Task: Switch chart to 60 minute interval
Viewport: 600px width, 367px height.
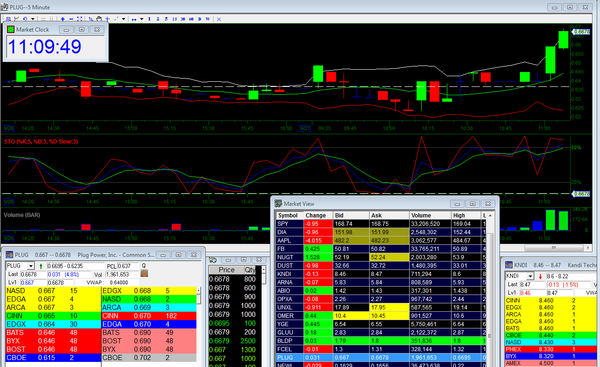Action: (191, 19)
